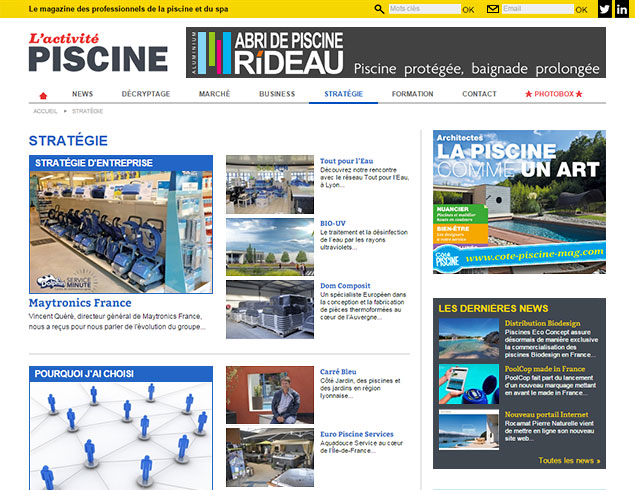Image resolution: width=635 pixels, height=490 pixels.
Task: Submit search with OK beside Mots clés
Action: point(468,10)
